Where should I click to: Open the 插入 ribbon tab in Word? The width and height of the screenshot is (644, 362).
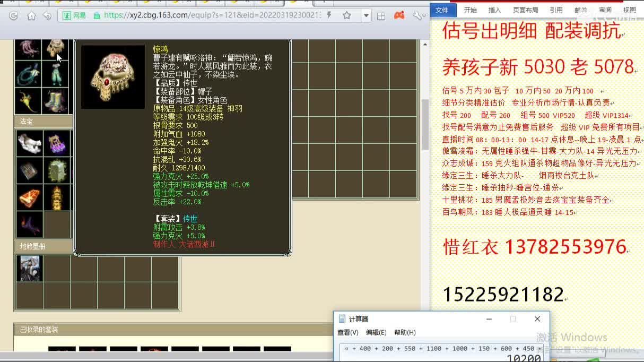click(x=494, y=10)
